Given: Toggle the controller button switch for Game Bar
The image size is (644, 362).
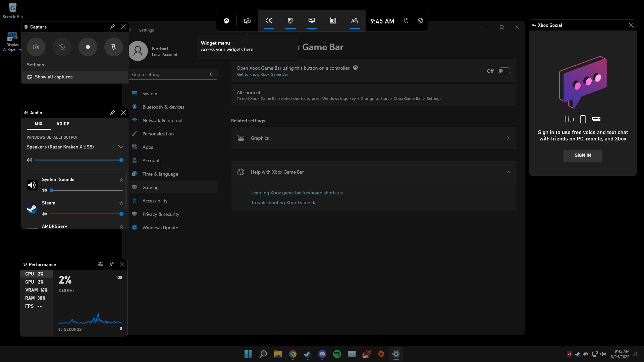Looking at the screenshot, I should click(504, 71).
